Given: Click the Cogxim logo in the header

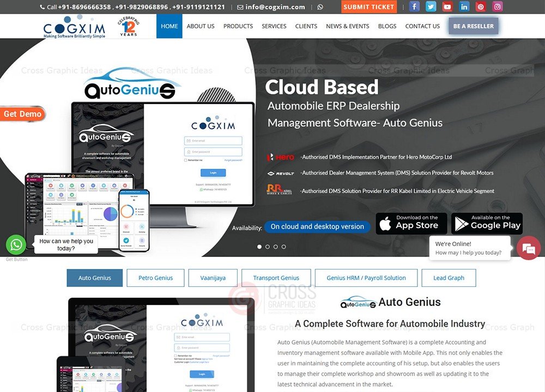Looking at the screenshot, I should coord(74,27).
